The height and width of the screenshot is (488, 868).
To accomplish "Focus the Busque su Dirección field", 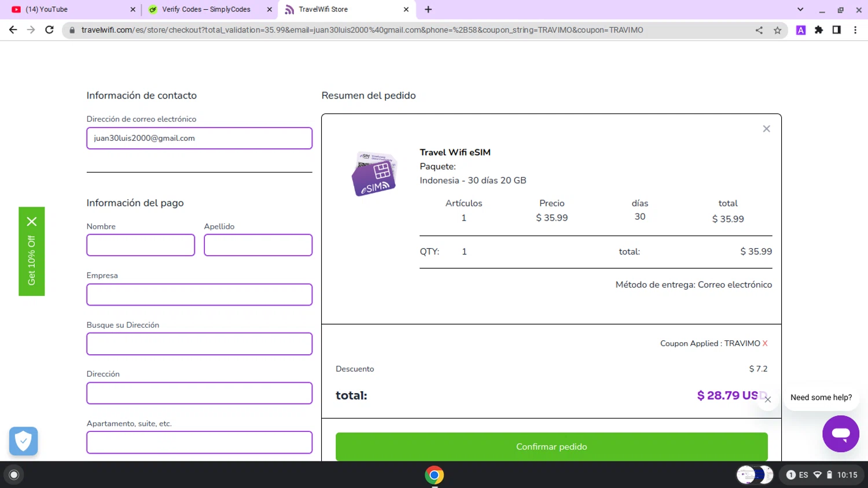I will point(199,344).
